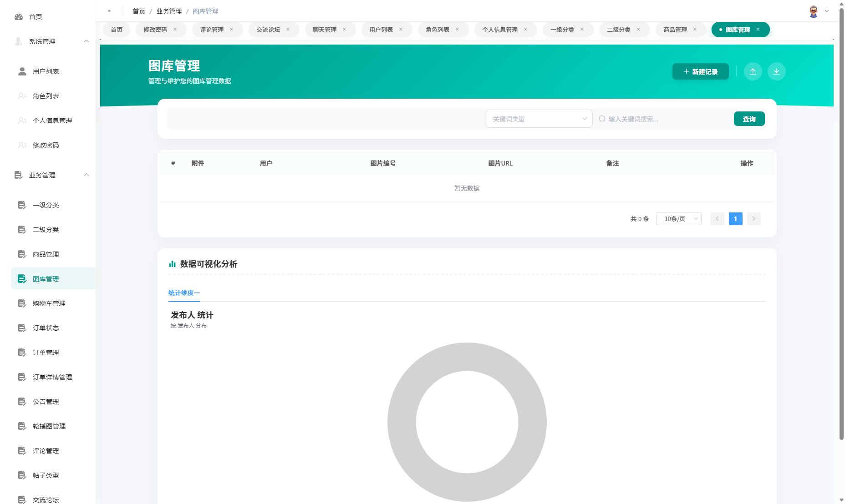This screenshot has height=504, width=845.
Task: Open 首页 via the home icon in sidebar
Action: (19, 17)
